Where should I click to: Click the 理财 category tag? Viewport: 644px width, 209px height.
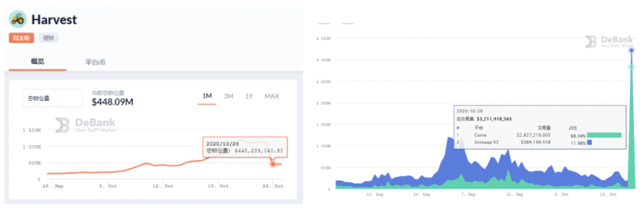click(x=48, y=38)
